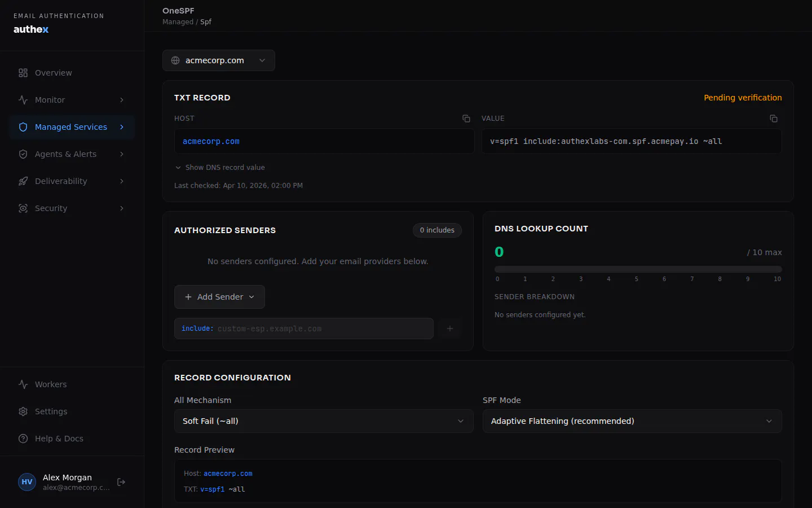Image resolution: width=812 pixels, height=508 pixels.
Task: Expand Show DNS record value
Action: (x=220, y=168)
